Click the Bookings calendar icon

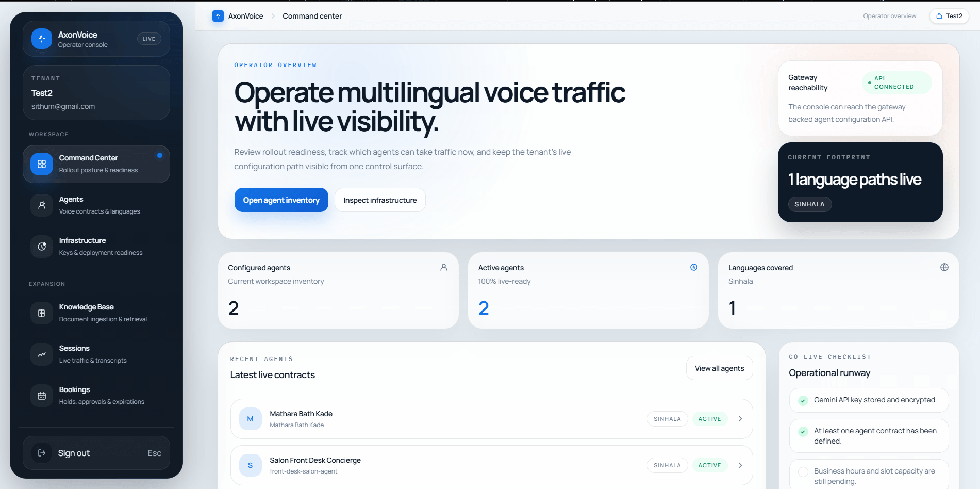point(42,396)
